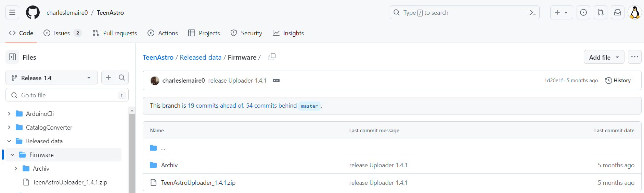
Task: Click the TeenAstro repository name link
Action: (110, 13)
